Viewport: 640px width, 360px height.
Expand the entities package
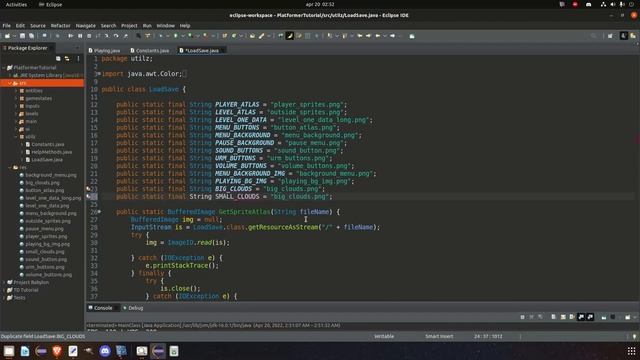pos(16,91)
